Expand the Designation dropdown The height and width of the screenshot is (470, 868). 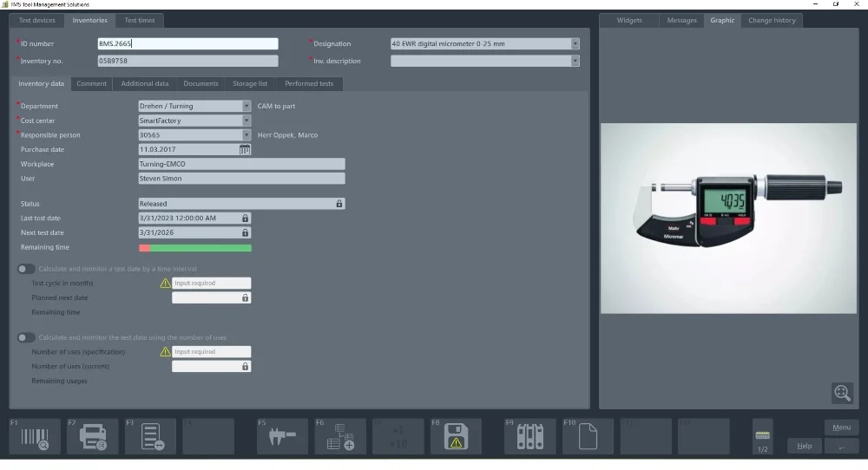tap(575, 44)
